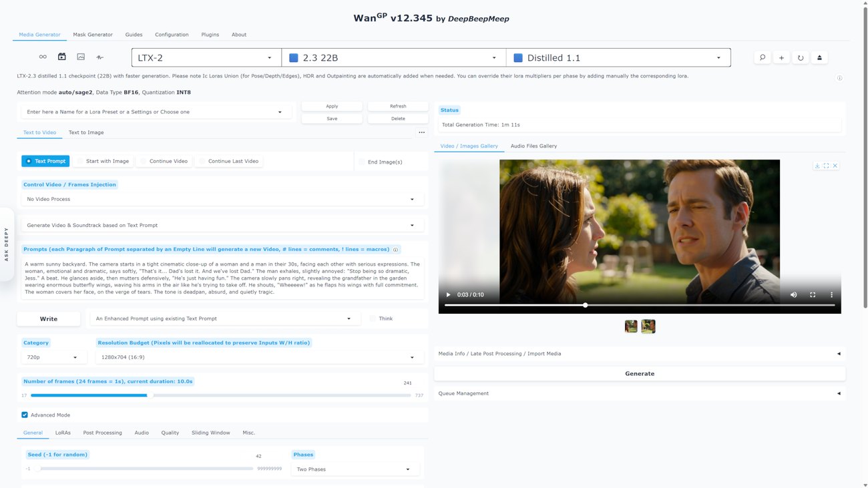Click the info icon right of the model description
This screenshot has height=488, width=868.
coord(839,78)
